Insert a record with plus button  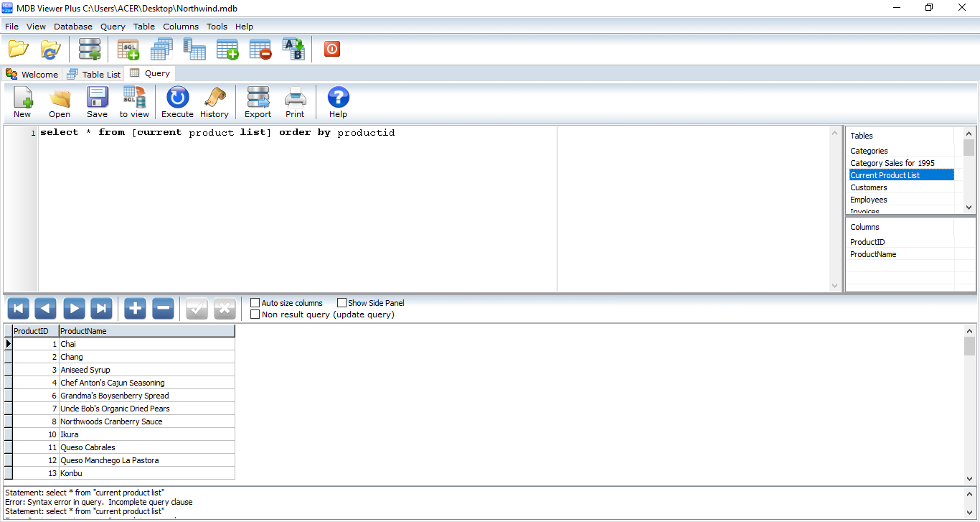(x=135, y=309)
